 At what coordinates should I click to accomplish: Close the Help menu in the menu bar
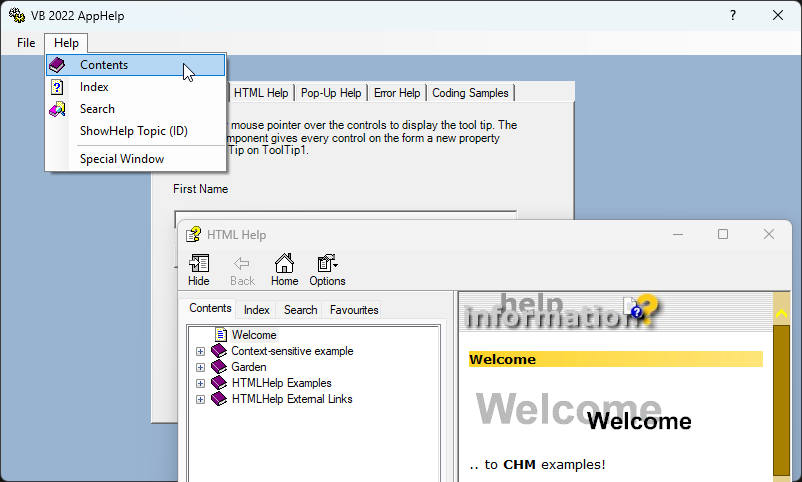pyautogui.click(x=66, y=43)
